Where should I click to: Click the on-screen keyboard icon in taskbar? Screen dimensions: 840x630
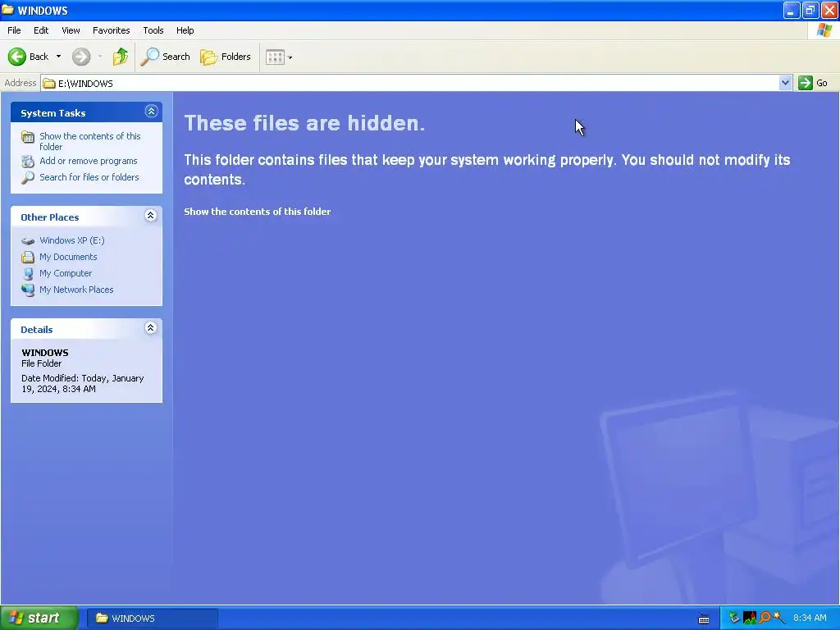(704, 619)
